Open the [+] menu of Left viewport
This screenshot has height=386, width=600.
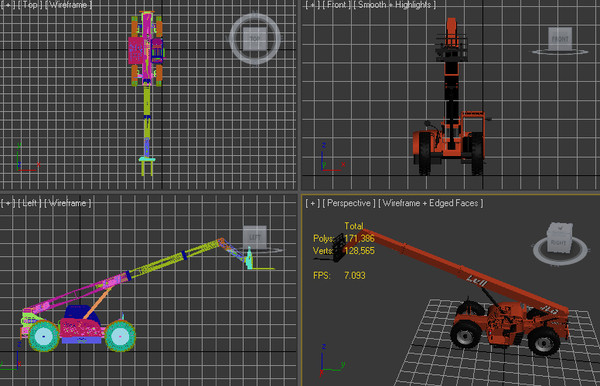(x=7, y=203)
